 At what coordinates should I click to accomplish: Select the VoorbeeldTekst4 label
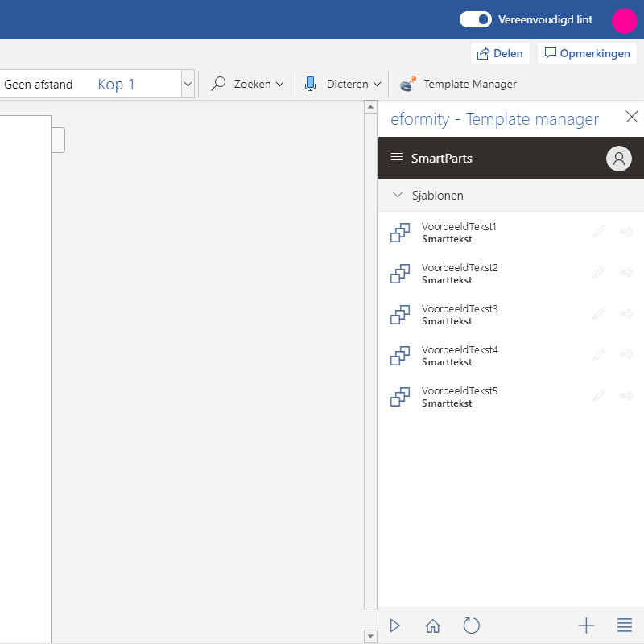click(x=460, y=350)
